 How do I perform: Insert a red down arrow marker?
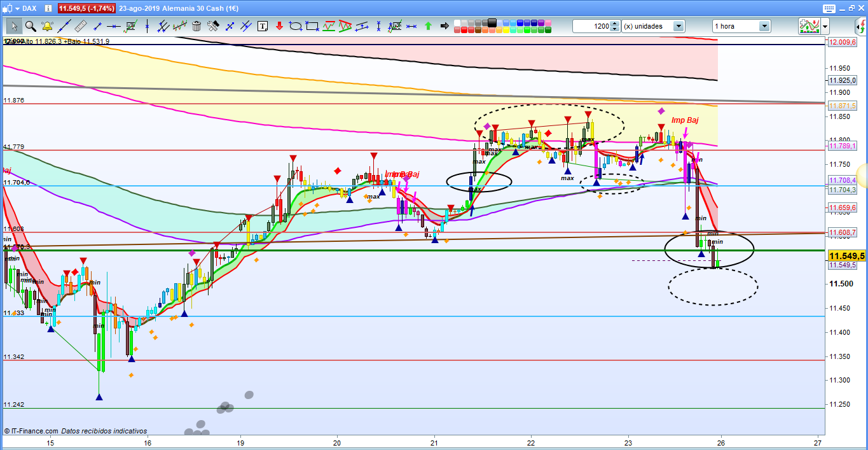click(x=279, y=26)
